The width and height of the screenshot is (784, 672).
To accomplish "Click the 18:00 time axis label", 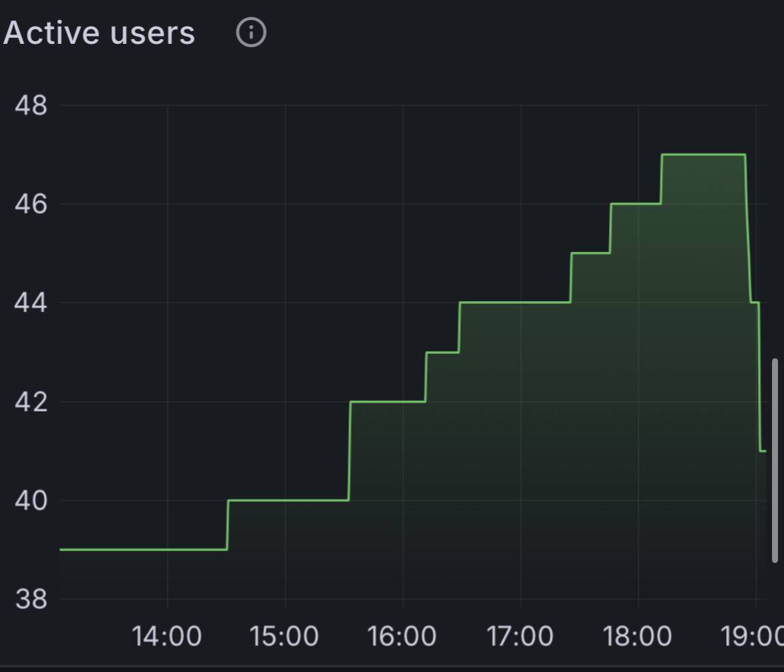I will 638,637.
